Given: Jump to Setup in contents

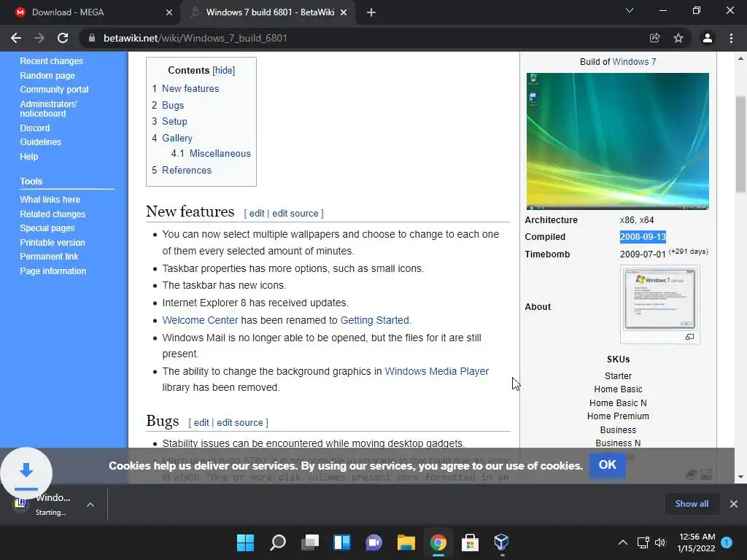Looking at the screenshot, I should tap(174, 122).
